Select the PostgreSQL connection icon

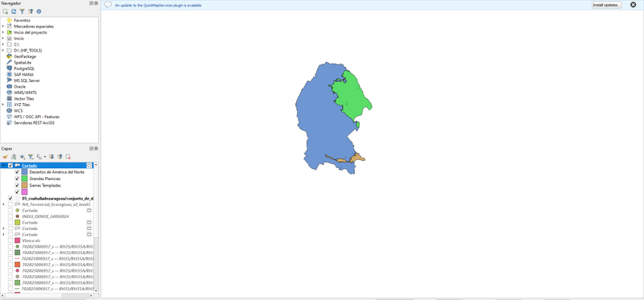tap(10, 68)
